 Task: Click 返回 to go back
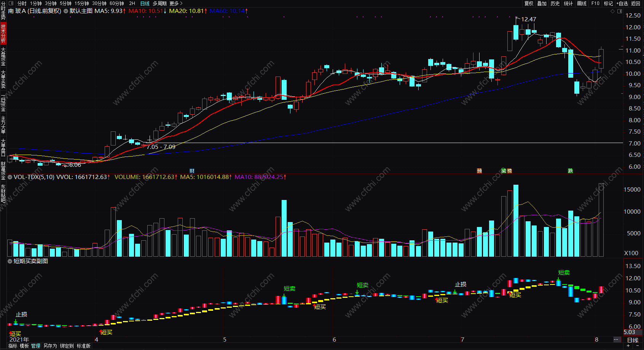636,3
